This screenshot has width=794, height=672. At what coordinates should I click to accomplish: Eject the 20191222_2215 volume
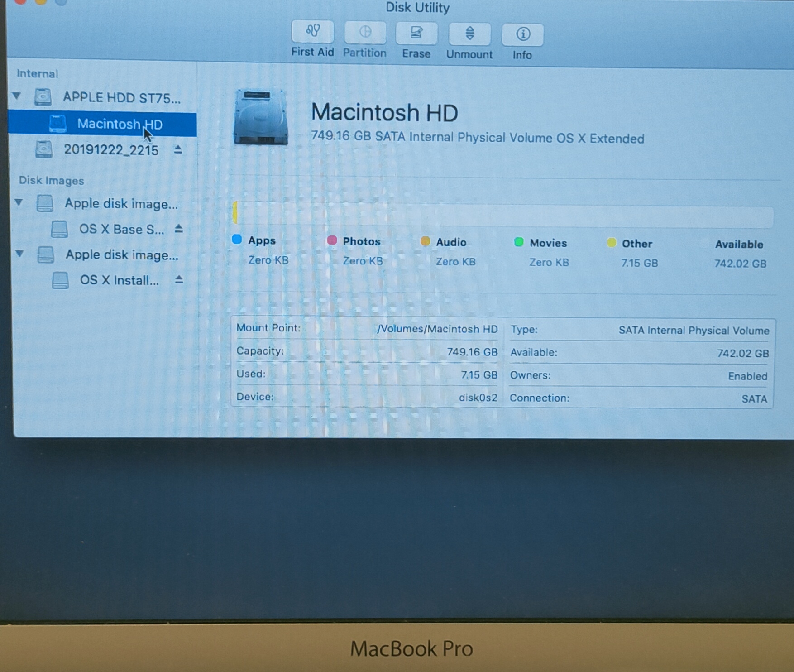(178, 149)
